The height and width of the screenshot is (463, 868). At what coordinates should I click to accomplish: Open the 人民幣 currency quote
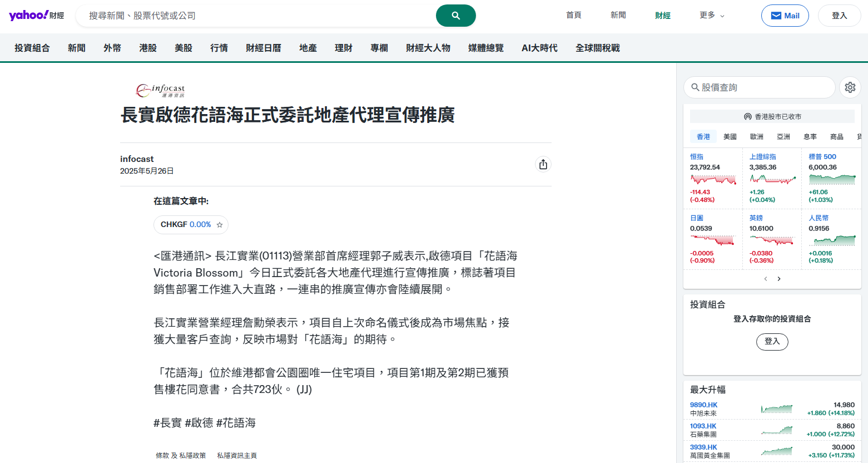(819, 218)
